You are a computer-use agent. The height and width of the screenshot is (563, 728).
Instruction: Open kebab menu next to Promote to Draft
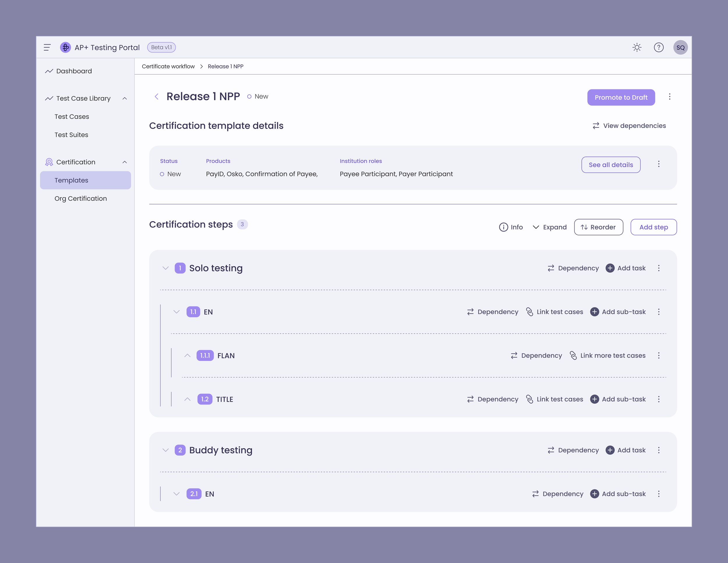(670, 97)
